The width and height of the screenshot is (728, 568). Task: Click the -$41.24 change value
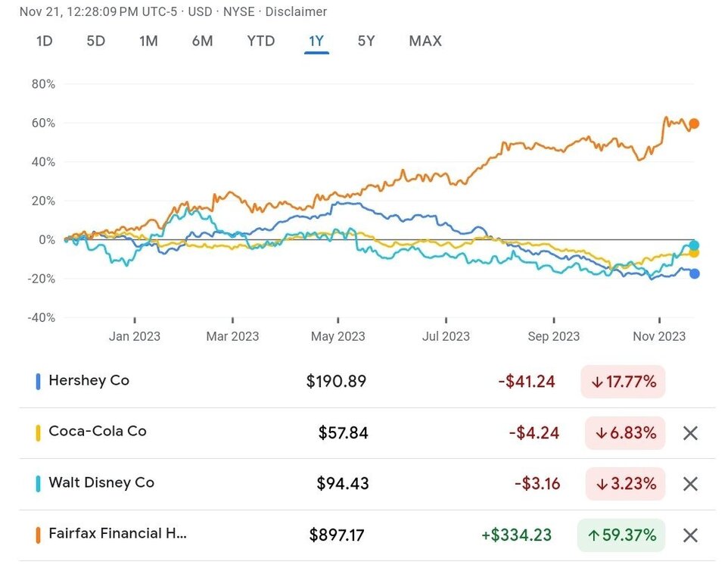tap(527, 382)
